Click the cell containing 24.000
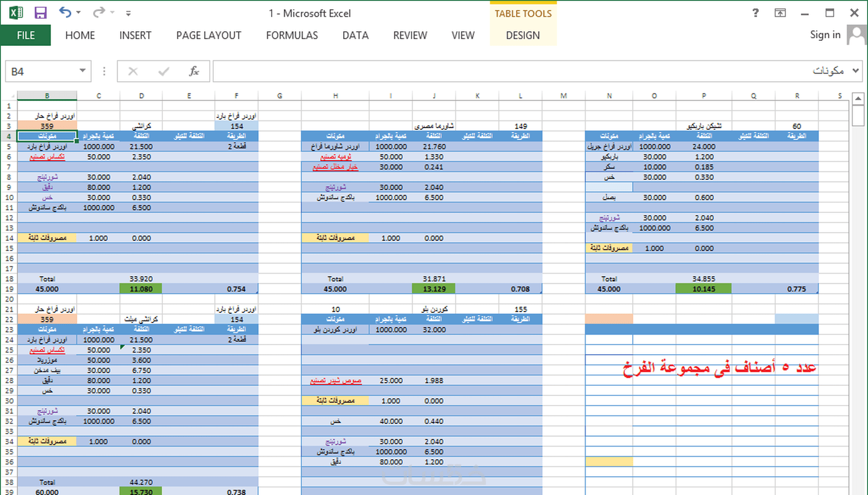This screenshot has width=868, height=495. 704,146
